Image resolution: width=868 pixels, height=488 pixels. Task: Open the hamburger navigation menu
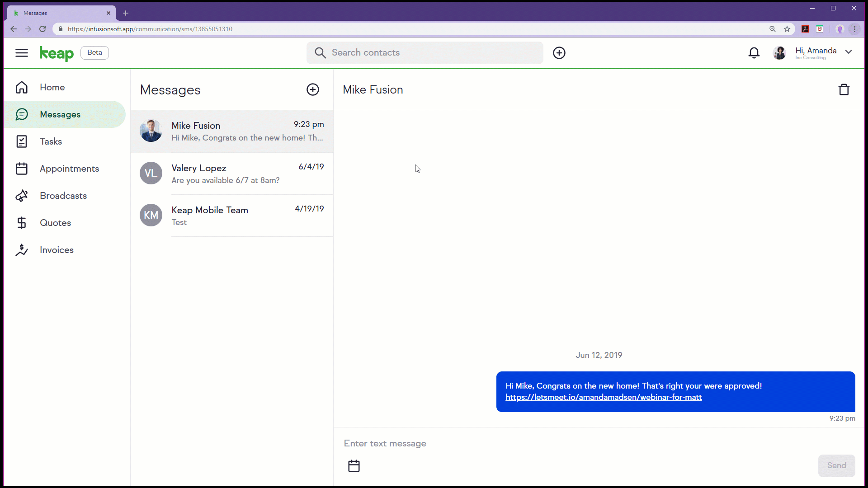point(21,53)
